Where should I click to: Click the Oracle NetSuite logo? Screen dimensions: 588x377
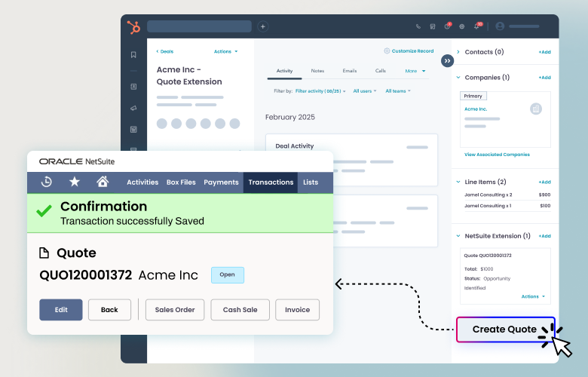point(77,161)
